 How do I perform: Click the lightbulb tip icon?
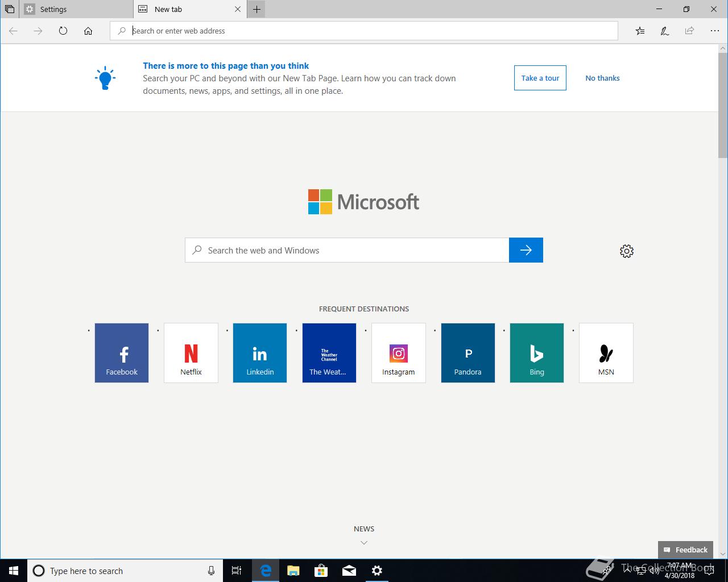pos(105,78)
